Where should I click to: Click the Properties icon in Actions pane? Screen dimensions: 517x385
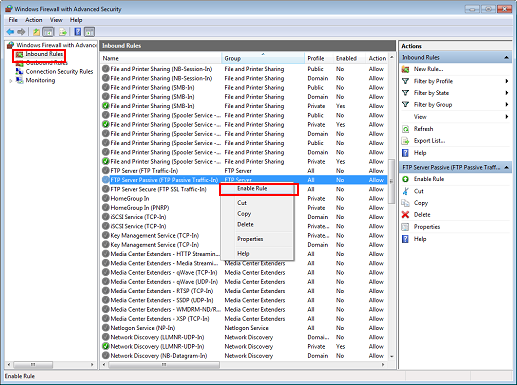point(405,227)
